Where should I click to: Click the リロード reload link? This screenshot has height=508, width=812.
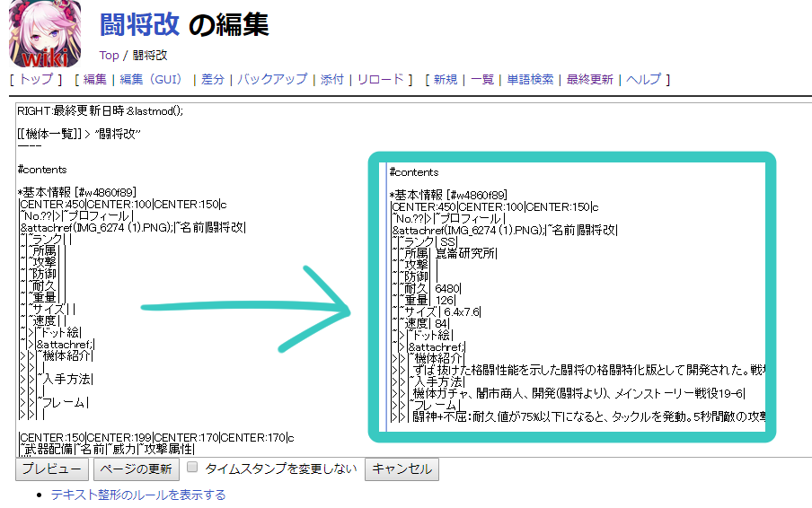[x=380, y=79]
